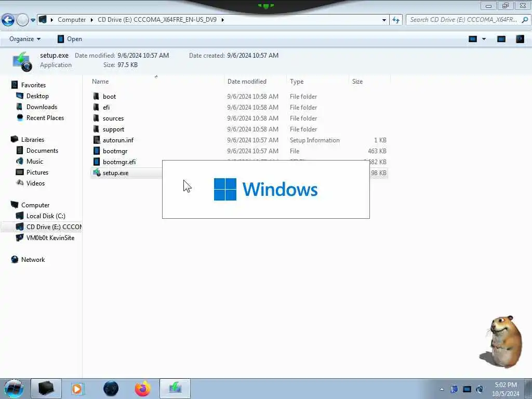Click the Back navigation arrow button
This screenshot has width=532, height=399.
pyautogui.click(x=8, y=20)
